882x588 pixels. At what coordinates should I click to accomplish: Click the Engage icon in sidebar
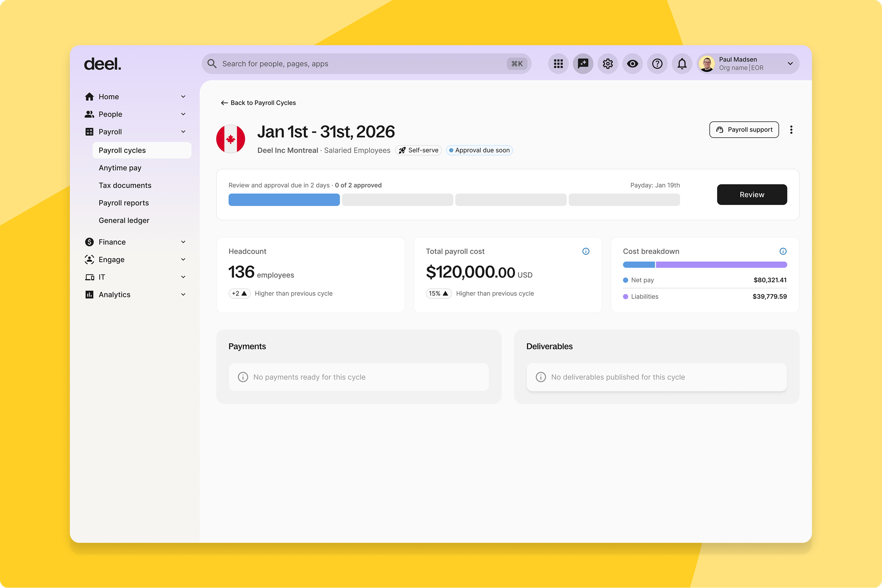(89, 260)
